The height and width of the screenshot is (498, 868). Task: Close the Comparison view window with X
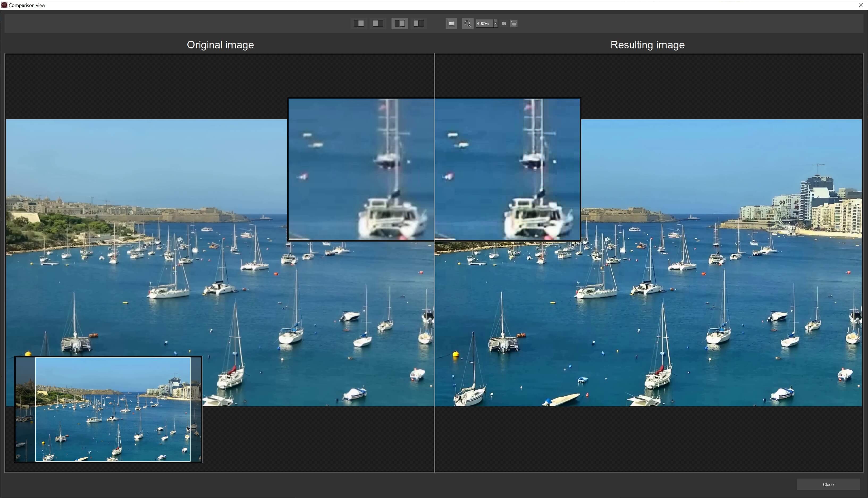pos(861,5)
